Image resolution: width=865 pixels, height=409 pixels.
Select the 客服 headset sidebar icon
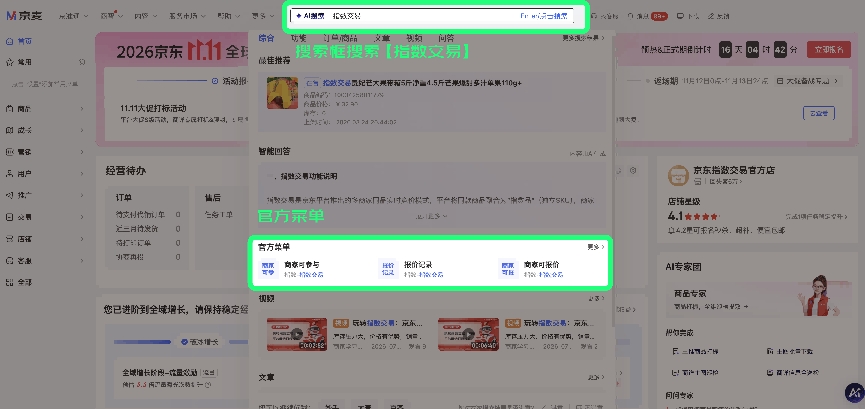pyautogui.click(x=9, y=261)
